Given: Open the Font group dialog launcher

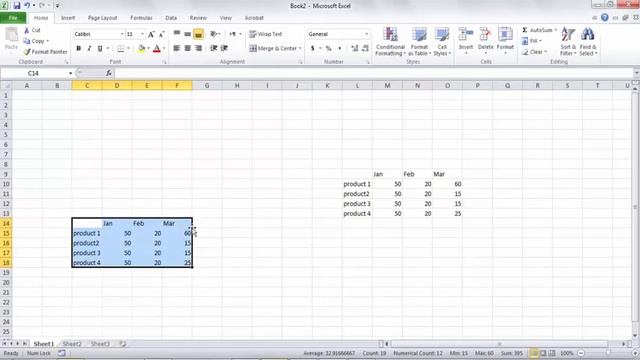Looking at the screenshot, I should pos(165,62).
